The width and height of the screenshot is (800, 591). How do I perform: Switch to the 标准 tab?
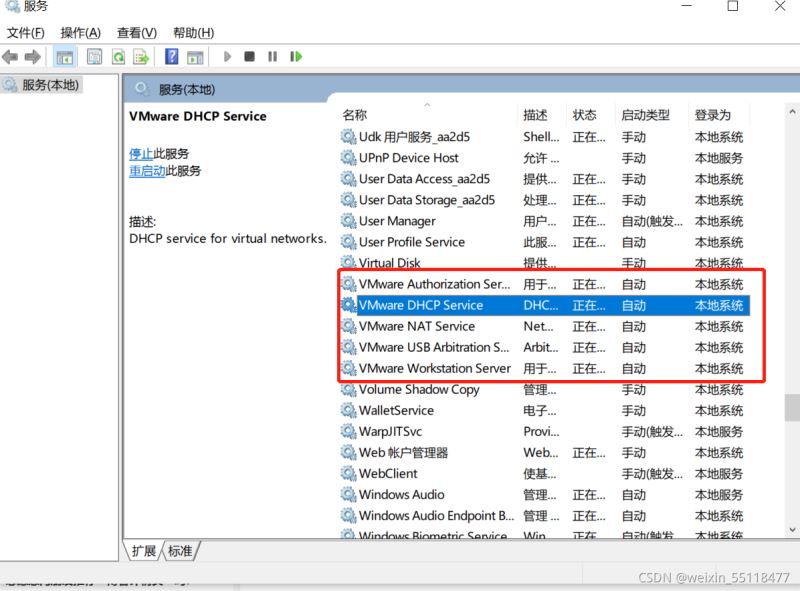tap(180, 551)
